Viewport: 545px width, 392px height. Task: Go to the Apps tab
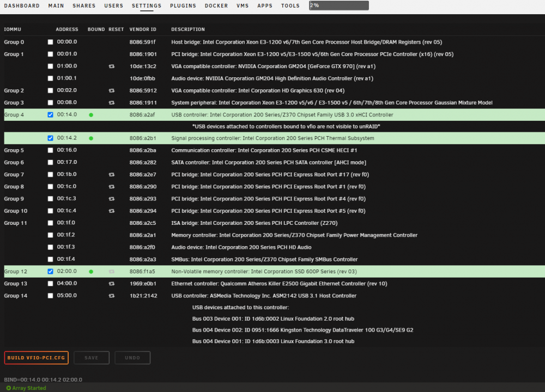click(265, 6)
